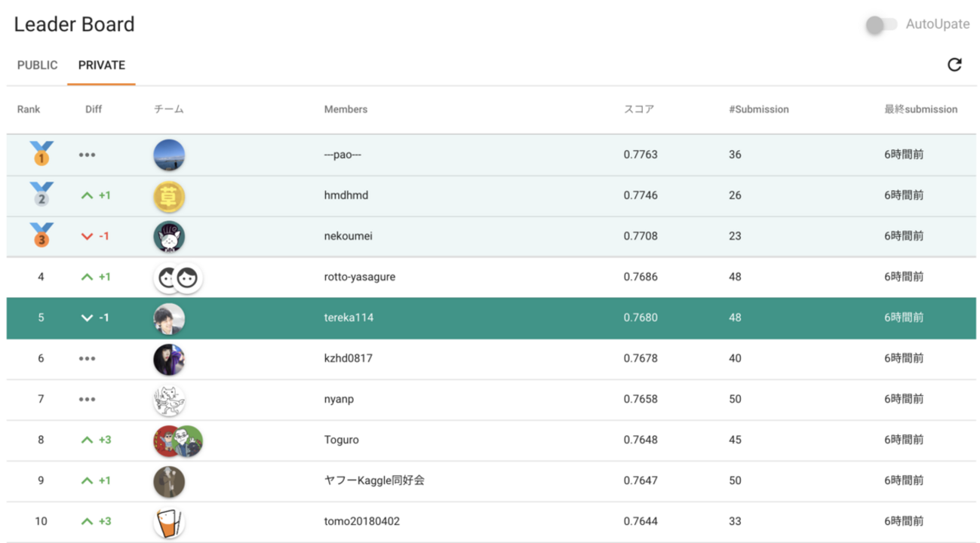Screen dimensions: 980x543
Task: Click the #Submission column header
Action: tap(758, 109)
